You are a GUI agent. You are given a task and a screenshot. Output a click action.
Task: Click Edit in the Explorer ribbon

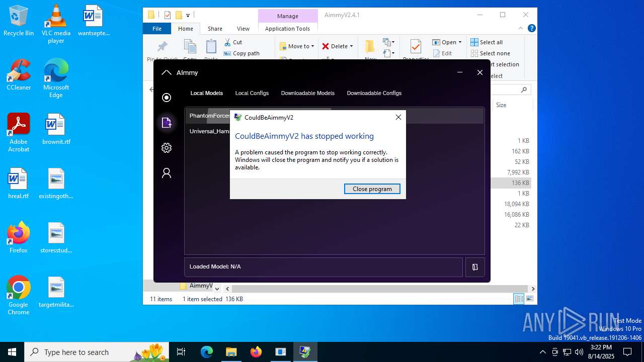click(x=442, y=53)
